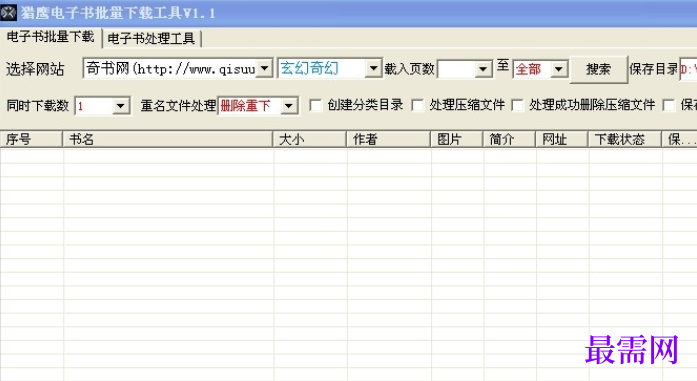Open the 同时下载数 dropdown

tap(120, 106)
